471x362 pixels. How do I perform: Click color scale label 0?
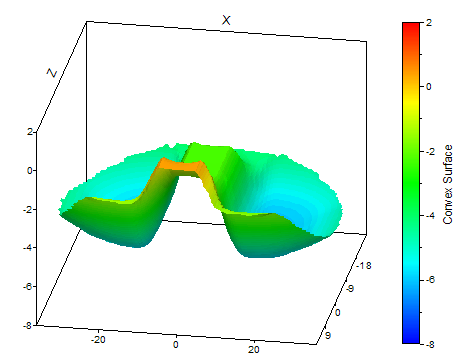coord(428,87)
